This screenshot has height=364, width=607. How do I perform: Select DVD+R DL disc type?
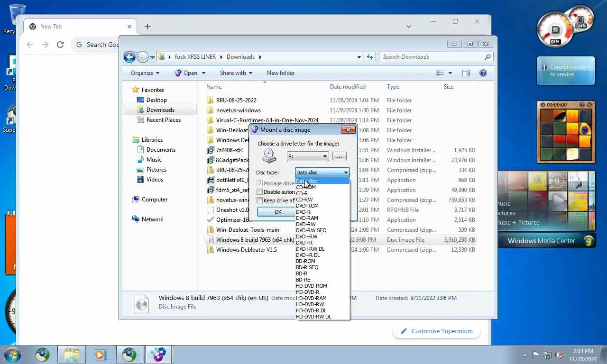(x=308, y=255)
